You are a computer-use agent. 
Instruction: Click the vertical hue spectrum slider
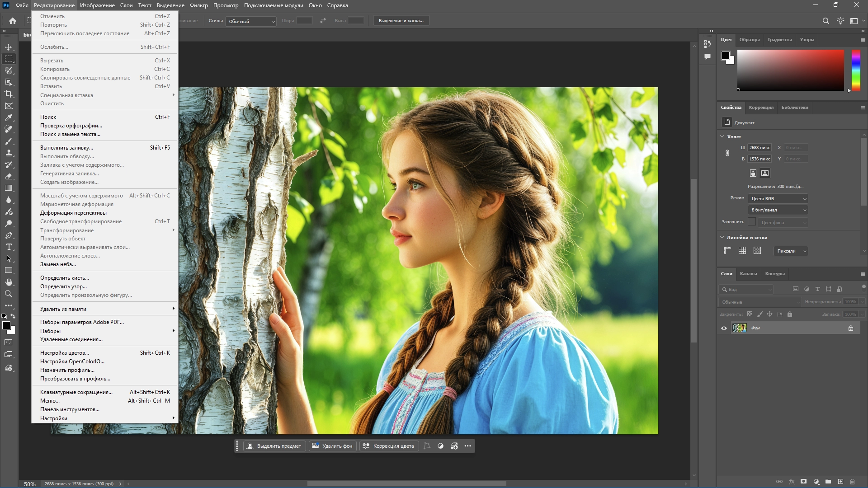[856, 70]
